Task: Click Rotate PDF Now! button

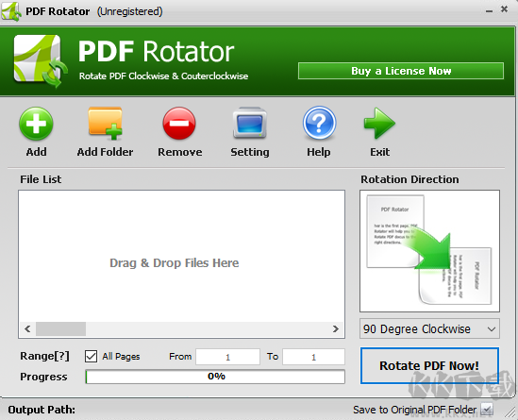Action: (x=429, y=365)
